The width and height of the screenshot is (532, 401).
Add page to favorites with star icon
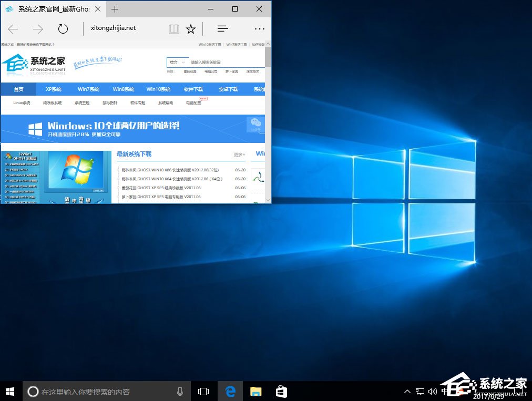point(190,29)
